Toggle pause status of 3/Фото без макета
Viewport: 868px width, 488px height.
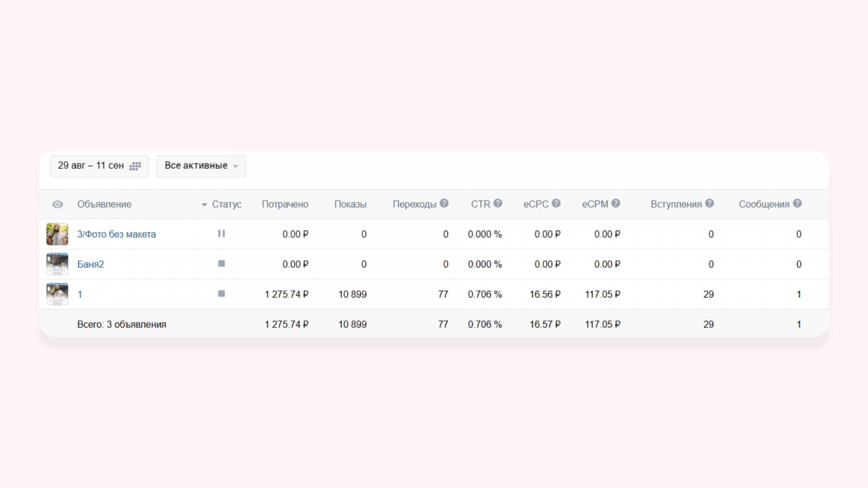click(221, 234)
